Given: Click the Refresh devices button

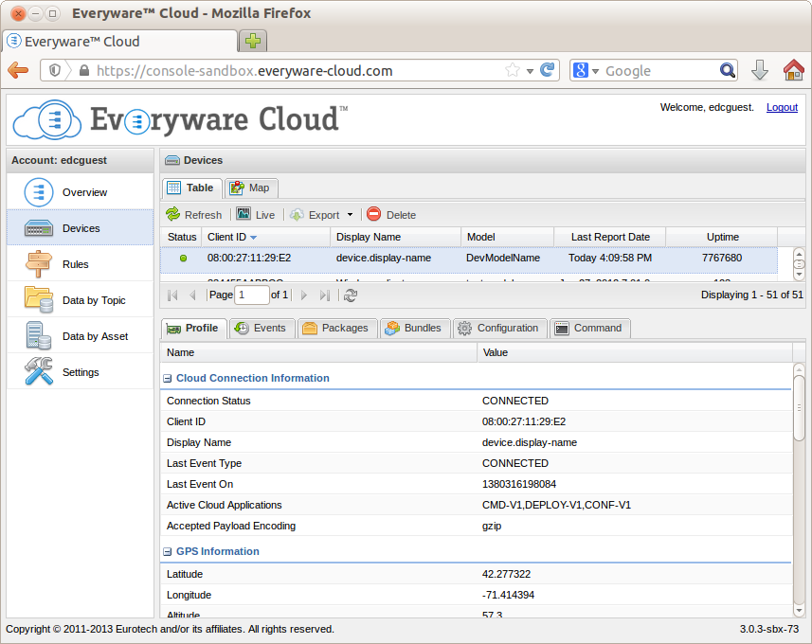Looking at the screenshot, I should 193,214.
